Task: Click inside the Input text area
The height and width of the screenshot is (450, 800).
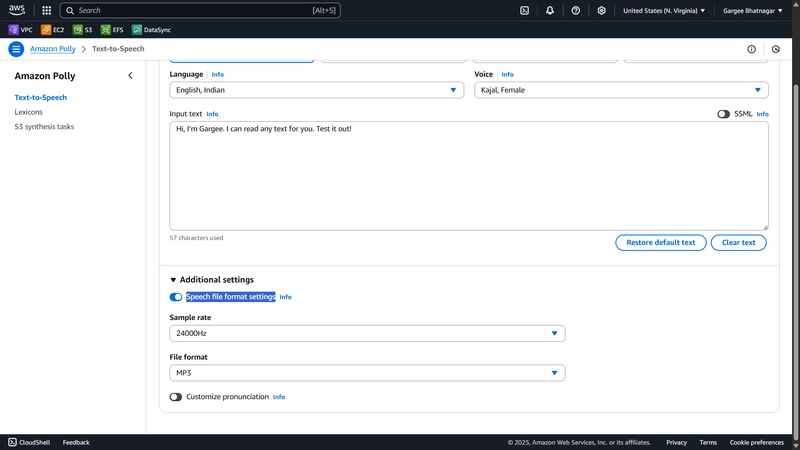Action: [469, 176]
